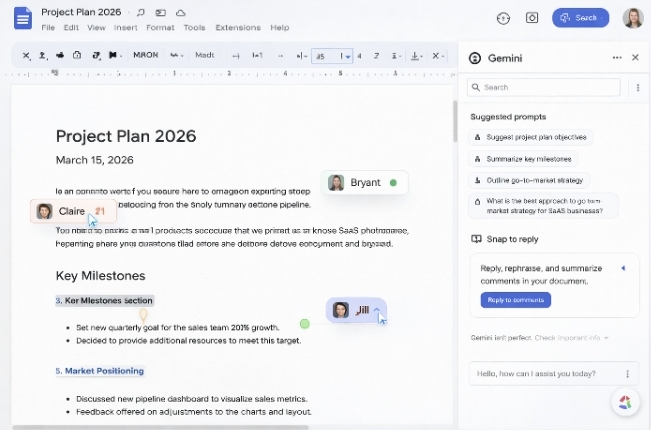Screen dimensions: 651x430
Task: Click the blue Search button
Action: pos(580,18)
